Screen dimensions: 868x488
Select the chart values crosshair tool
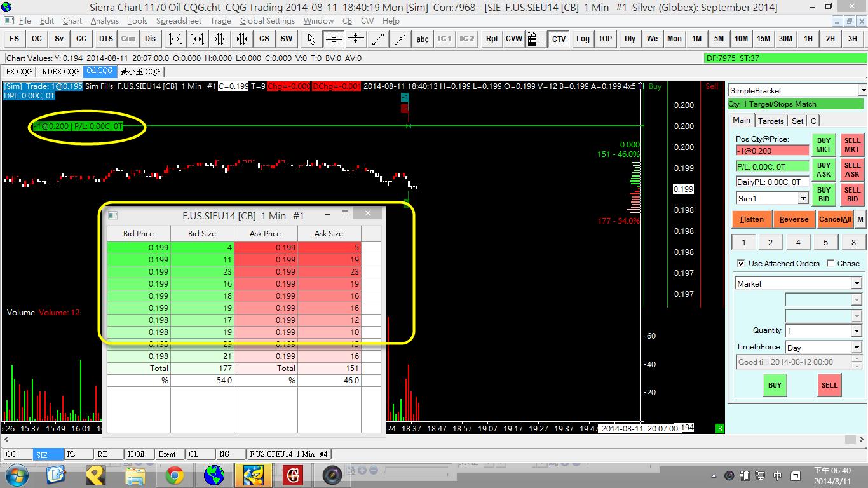click(x=334, y=39)
